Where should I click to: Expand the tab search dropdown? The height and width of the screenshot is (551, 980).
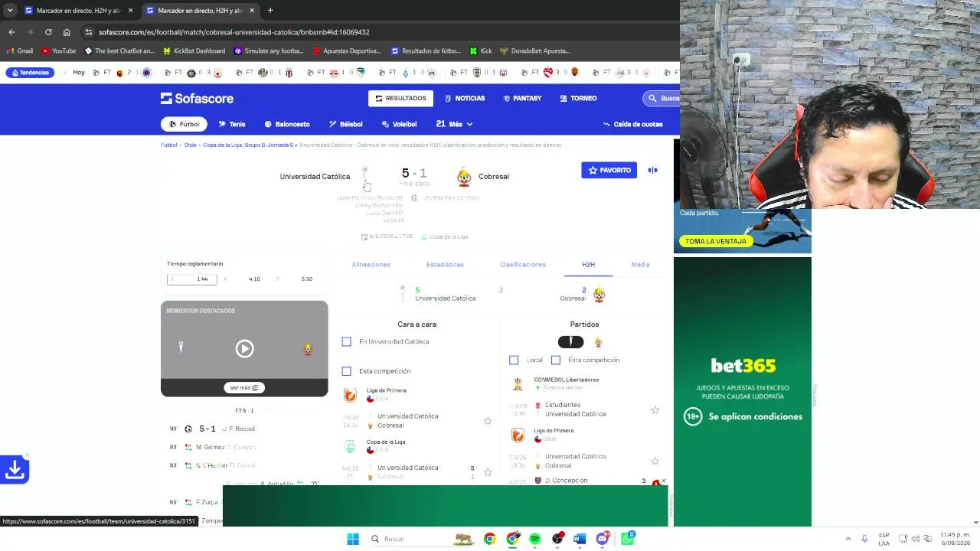coord(10,11)
